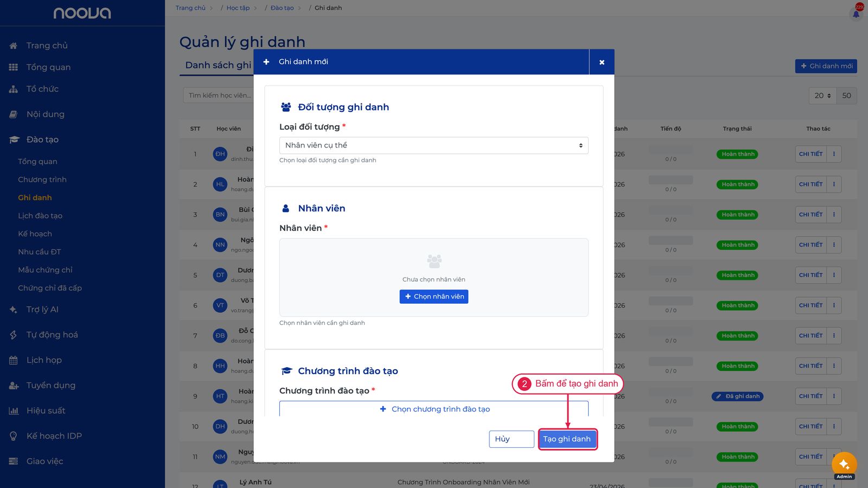Click the Kế hoạch IDP lightbulb icon
This screenshot has height=488, width=868.
pyautogui.click(x=14, y=436)
